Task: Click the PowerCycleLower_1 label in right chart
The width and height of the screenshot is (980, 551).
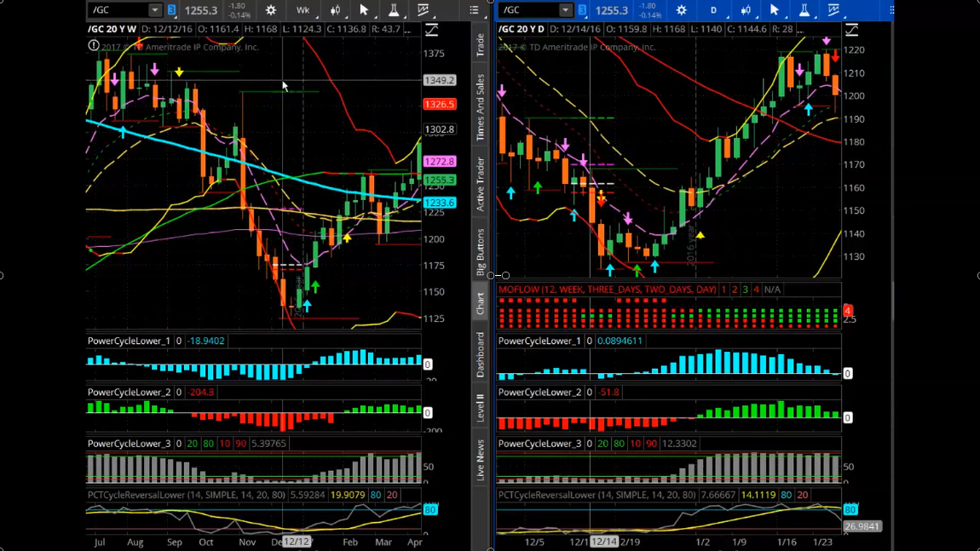Action: click(539, 342)
